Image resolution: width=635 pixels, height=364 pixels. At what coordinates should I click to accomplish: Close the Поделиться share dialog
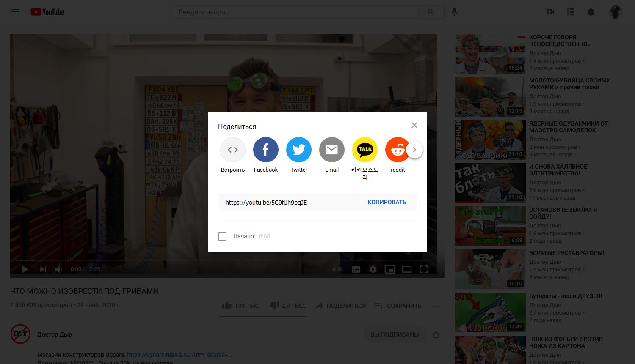pyautogui.click(x=414, y=125)
